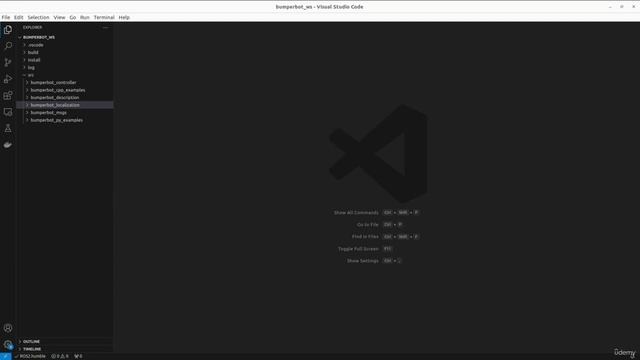Open the Extensions view icon
This screenshot has width=640, height=360.
coord(8,96)
